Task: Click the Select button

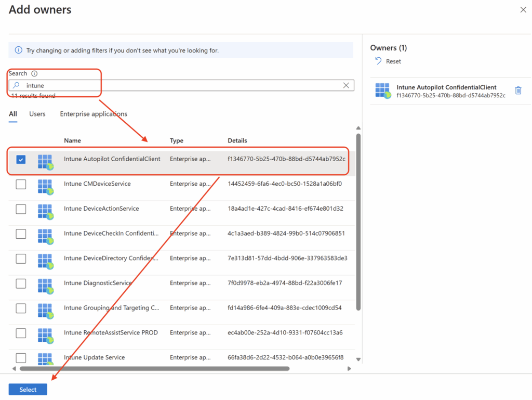Action: pos(28,390)
